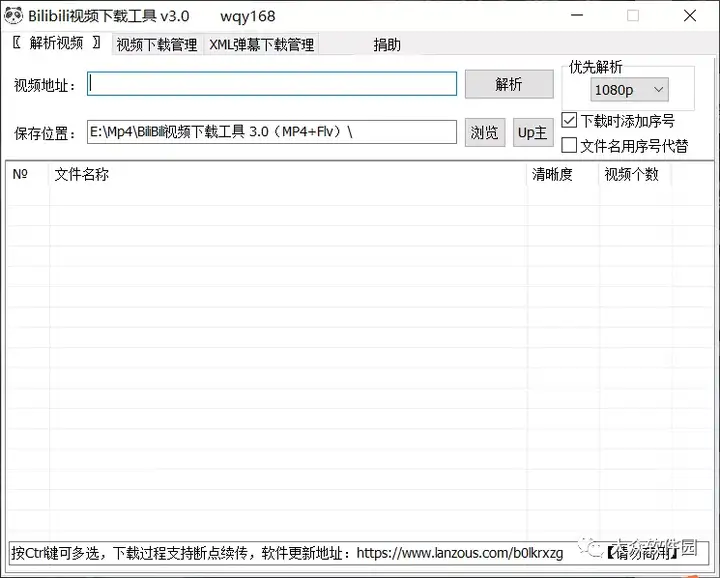The image size is (720, 578).
Task: Click the 解析 button
Action: pos(509,84)
